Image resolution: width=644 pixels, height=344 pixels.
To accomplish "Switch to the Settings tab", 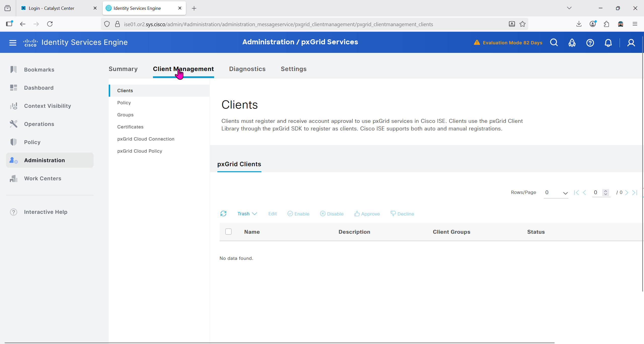I will point(293,69).
